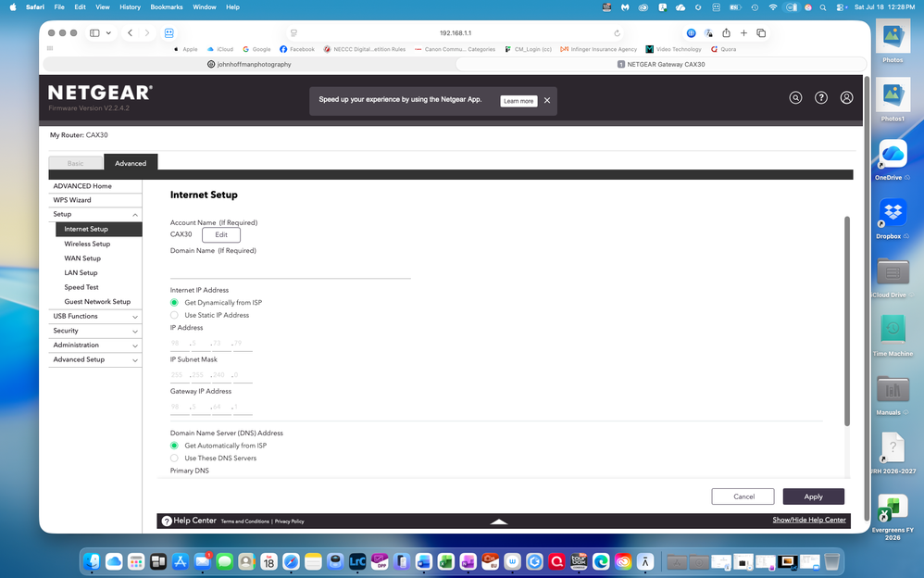Screen dimensions: 924x578
Task: Open the Privacy Policy link
Action: point(290,521)
